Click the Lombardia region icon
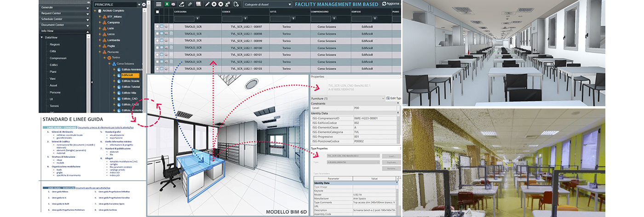The width and height of the screenshot is (644, 217). (x=104, y=40)
